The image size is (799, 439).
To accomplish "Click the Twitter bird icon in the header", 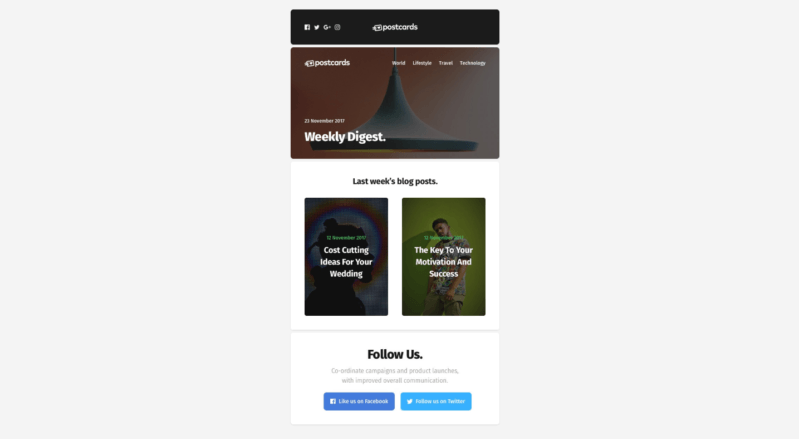I will click(316, 28).
